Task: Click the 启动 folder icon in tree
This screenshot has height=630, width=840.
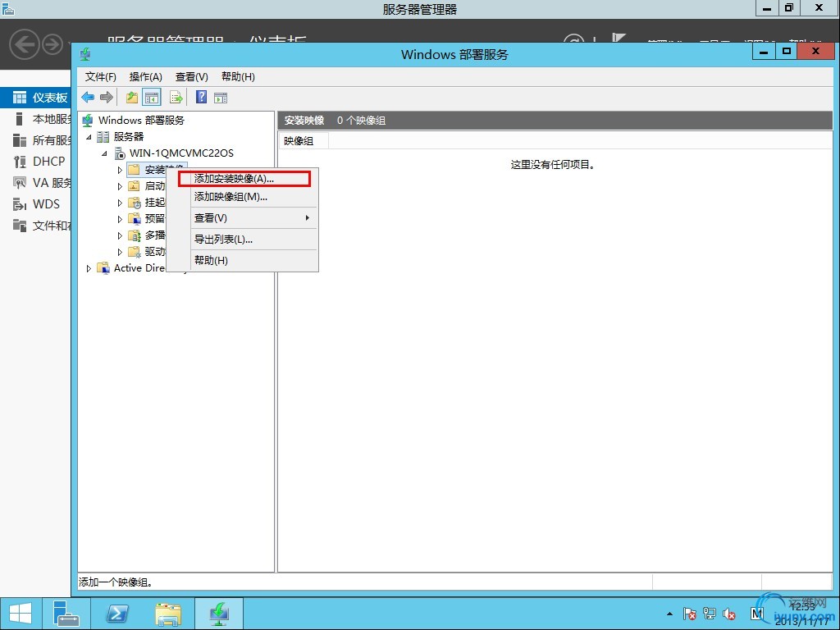Action: coord(134,186)
